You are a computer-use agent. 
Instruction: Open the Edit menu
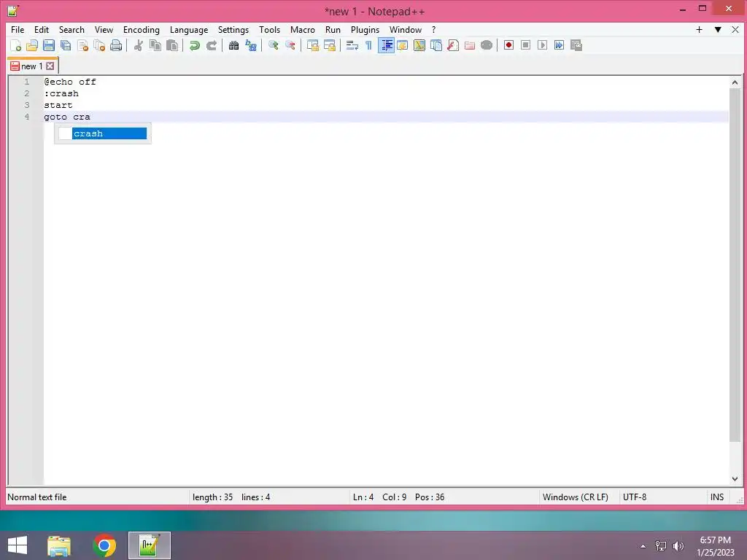click(x=42, y=29)
